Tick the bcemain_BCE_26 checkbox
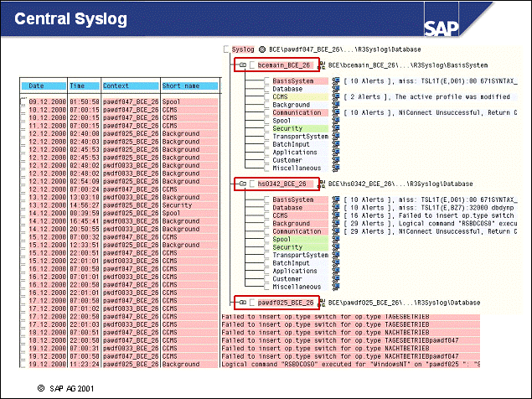 [x=251, y=65]
